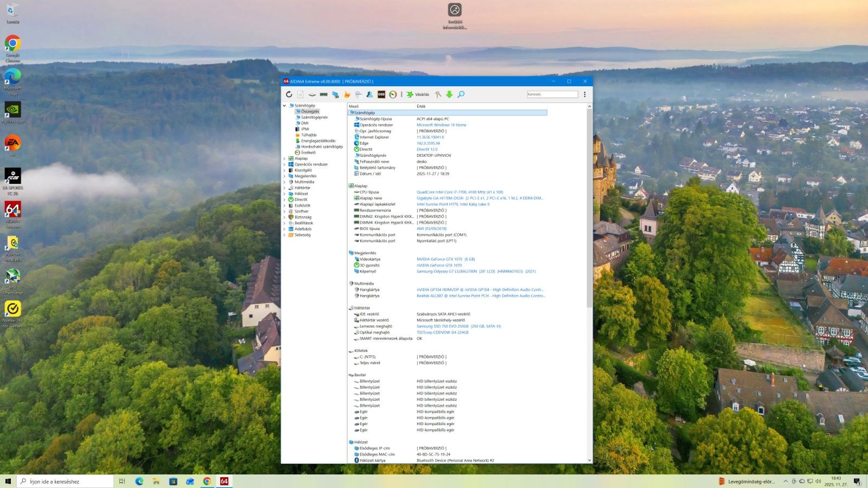Click the memory module toolbar icon

coord(324,94)
